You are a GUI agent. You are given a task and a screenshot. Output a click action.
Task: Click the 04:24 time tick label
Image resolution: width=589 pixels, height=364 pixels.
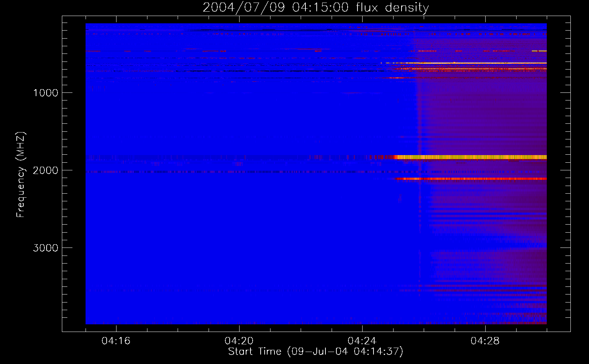click(362, 341)
